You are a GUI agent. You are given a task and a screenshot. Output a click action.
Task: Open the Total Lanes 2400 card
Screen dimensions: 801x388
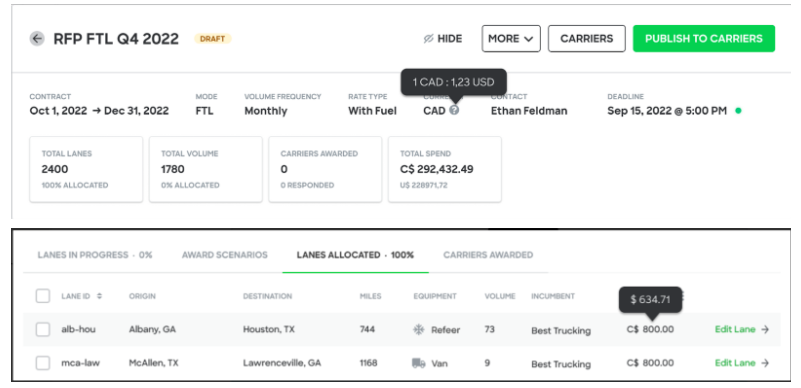86,169
